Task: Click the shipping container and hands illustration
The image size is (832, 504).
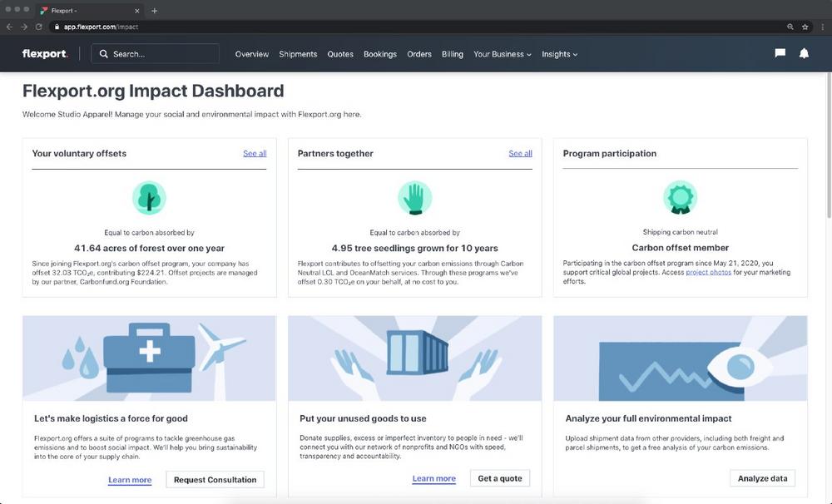Action: (x=415, y=358)
